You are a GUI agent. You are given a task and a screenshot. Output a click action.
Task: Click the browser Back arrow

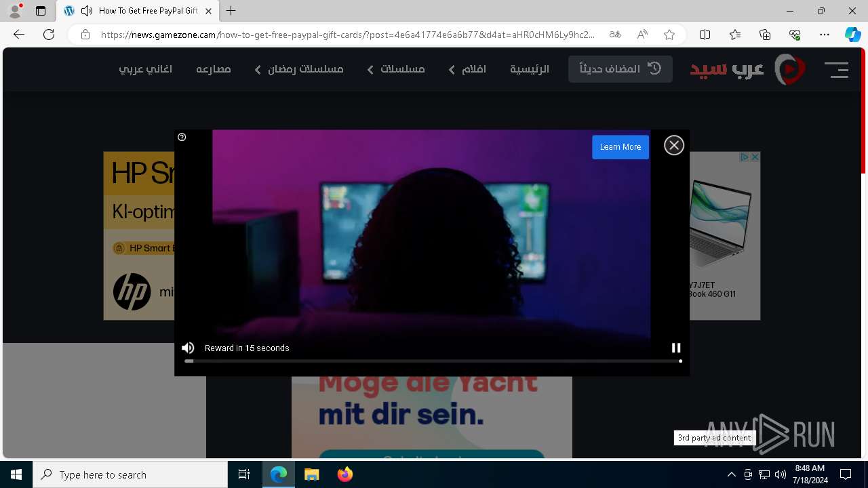click(19, 35)
